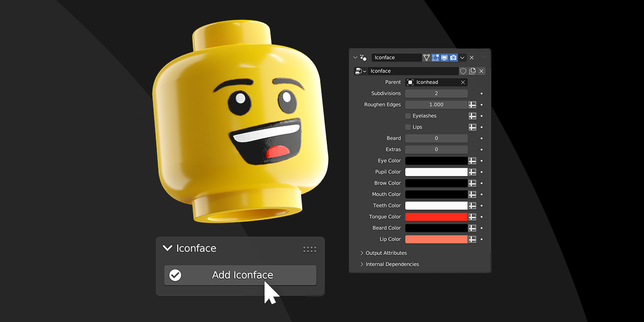Toggle the on-cage vertex display icon
Image resolution: width=644 pixels, height=322 pixels.
click(x=427, y=57)
